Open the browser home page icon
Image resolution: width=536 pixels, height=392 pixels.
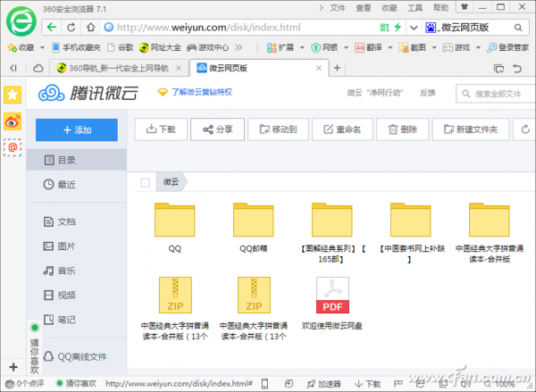[x=90, y=28]
